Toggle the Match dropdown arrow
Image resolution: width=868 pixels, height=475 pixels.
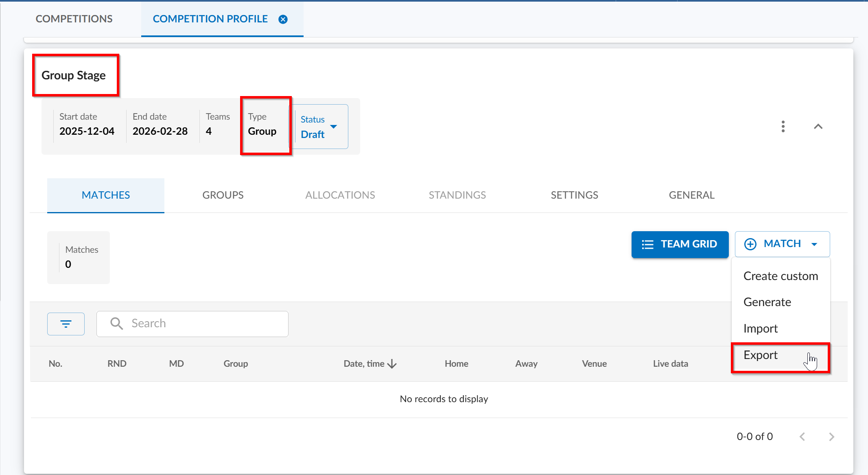[814, 244]
